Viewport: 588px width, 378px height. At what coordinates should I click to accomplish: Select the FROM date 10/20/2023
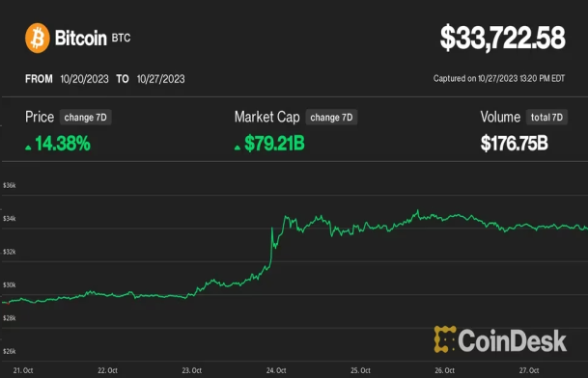[84, 79]
